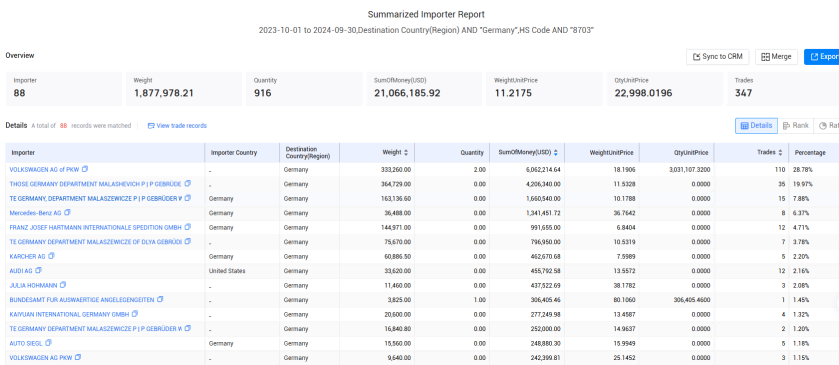Open importer JULIA HOHMANN
Viewport: 839px width, 365px height.
pos(33,285)
